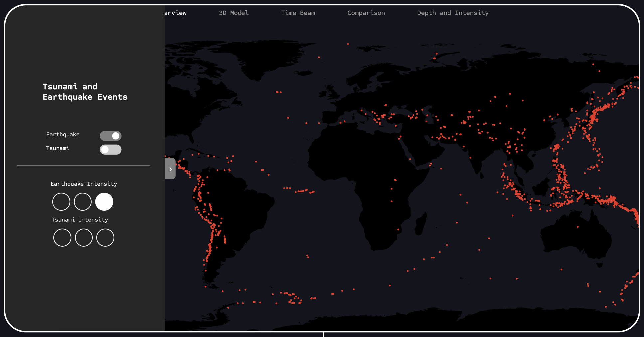Open the Time Beam tab
Screen dimensions: 644x337
(298, 13)
